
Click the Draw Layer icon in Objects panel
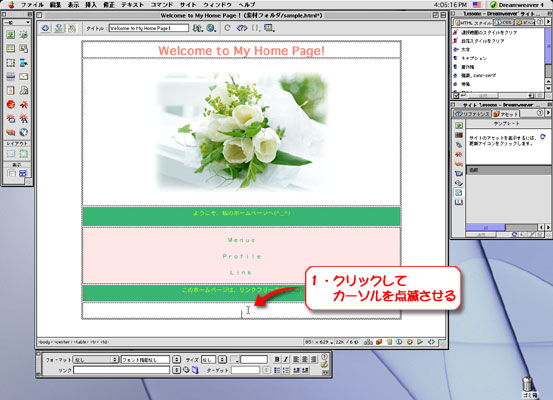[11, 63]
